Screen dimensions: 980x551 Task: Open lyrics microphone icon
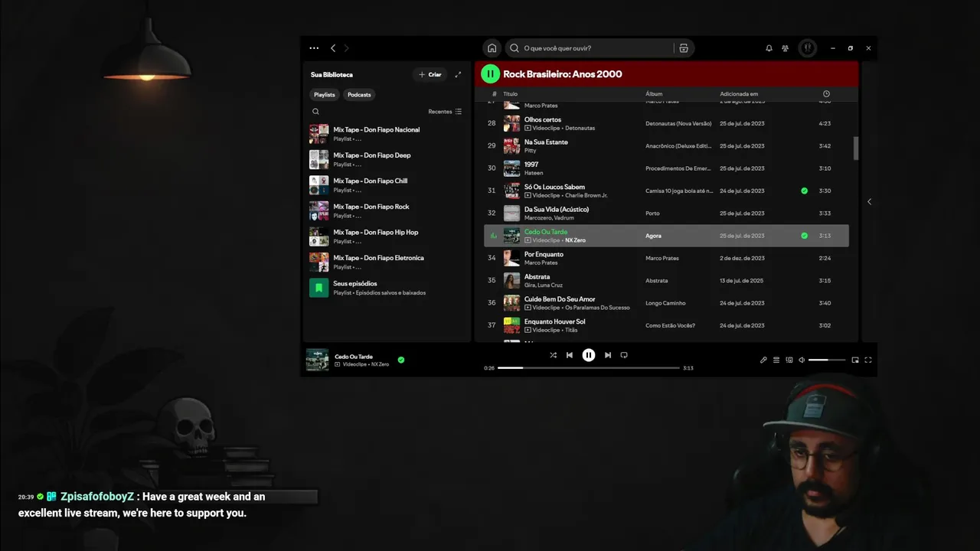(763, 360)
